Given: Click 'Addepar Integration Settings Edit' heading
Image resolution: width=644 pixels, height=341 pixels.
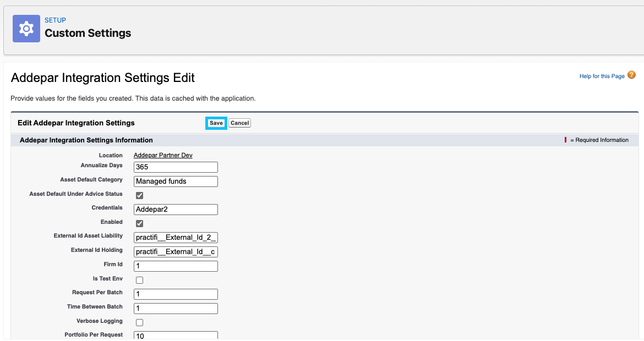Looking at the screenshot, I should coord(103,78).
